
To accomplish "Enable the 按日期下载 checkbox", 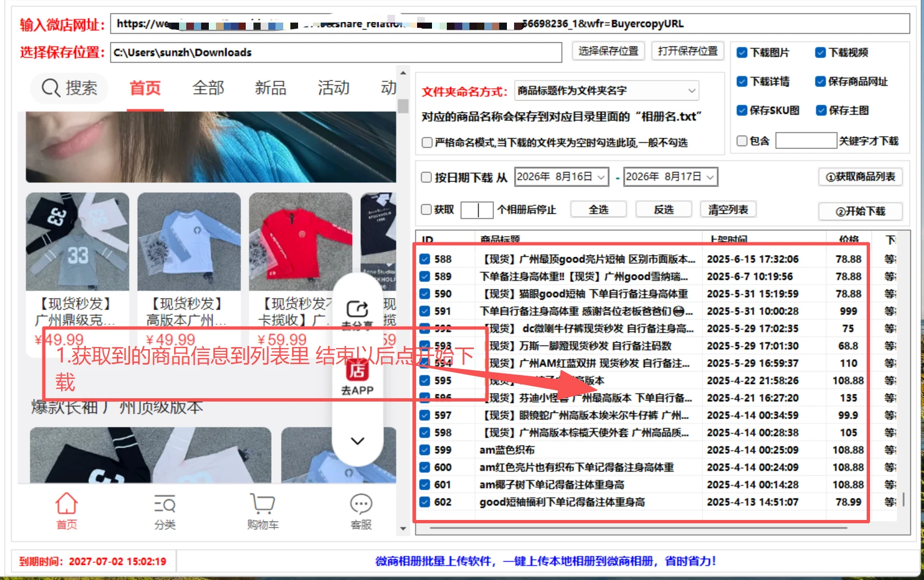I will point(426,177).
